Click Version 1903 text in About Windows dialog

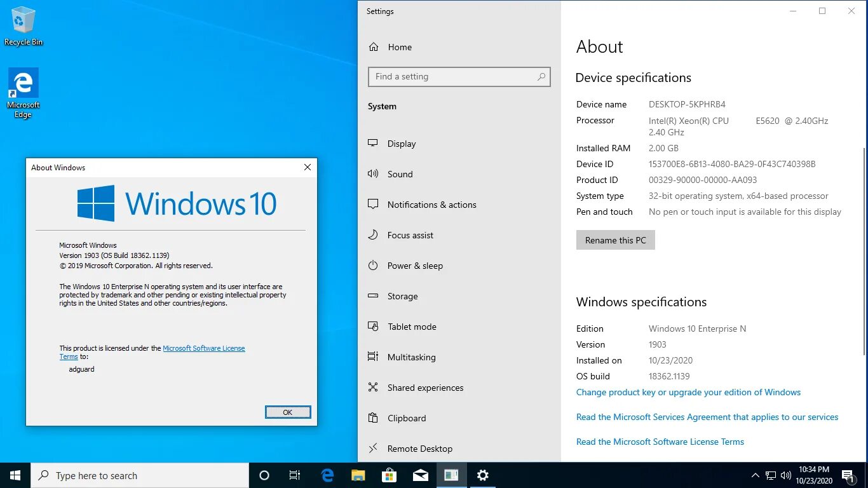click(114, 255)
